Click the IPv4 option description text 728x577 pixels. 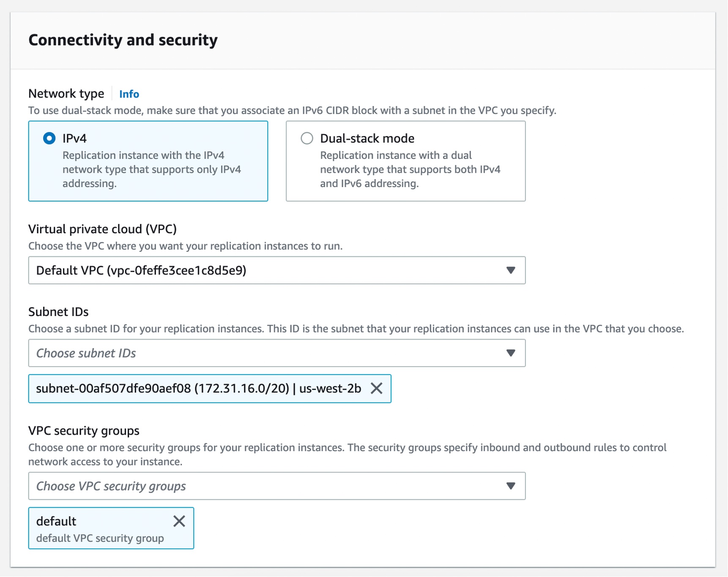coord(152,169)
